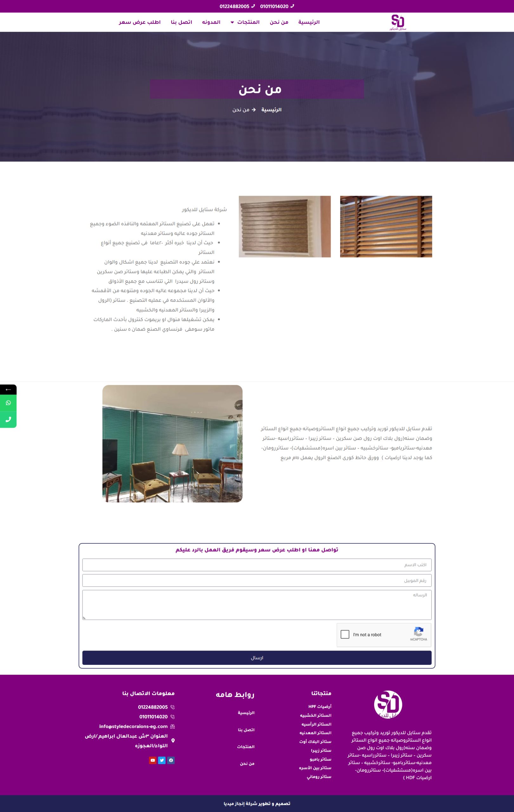Click the brown zebra blinds photo
Viewport: 514px width, 812px height.
(285, 226)
